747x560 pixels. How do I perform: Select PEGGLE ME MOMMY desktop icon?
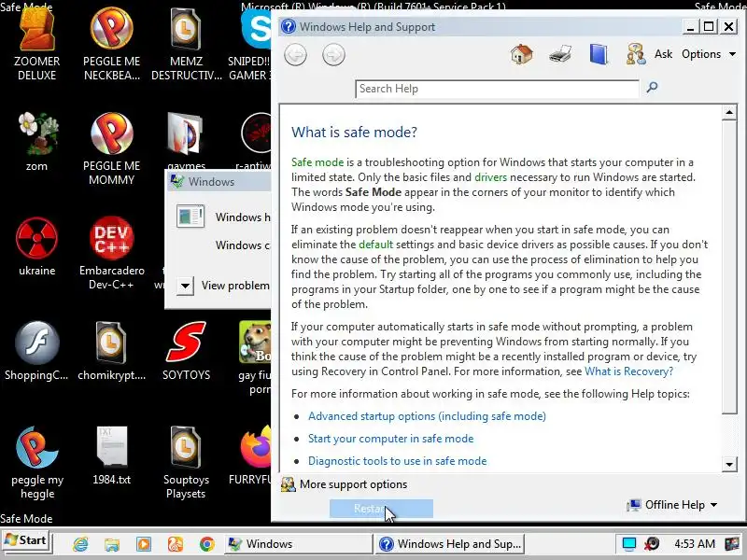coord(111,149)
